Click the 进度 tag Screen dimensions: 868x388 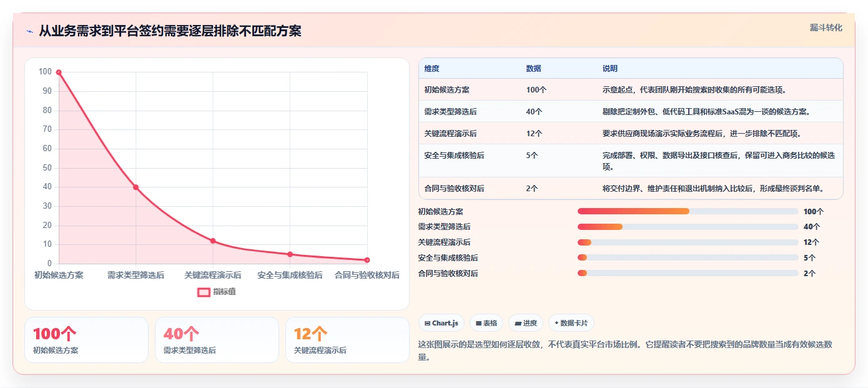[x=526, y=323]
